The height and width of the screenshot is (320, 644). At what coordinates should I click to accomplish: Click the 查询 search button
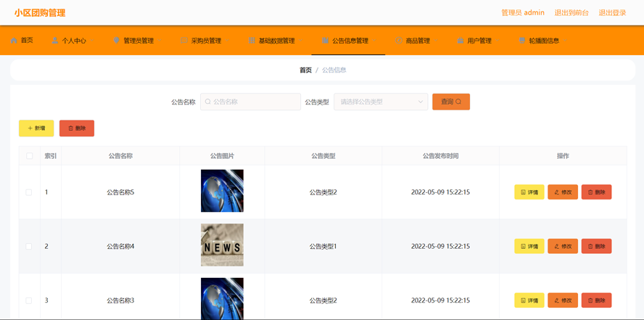coord(451,102)
